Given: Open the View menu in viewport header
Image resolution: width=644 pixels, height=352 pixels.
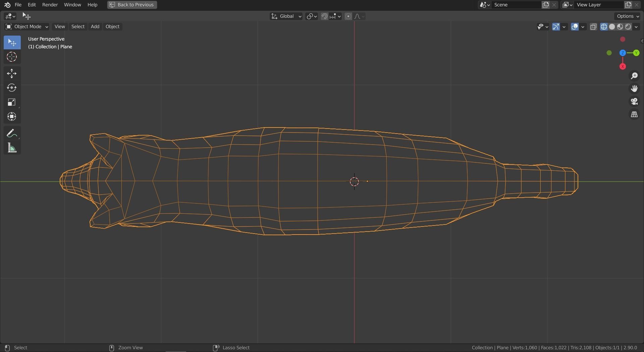Looking at the screenshot, I should coord(60,27).
